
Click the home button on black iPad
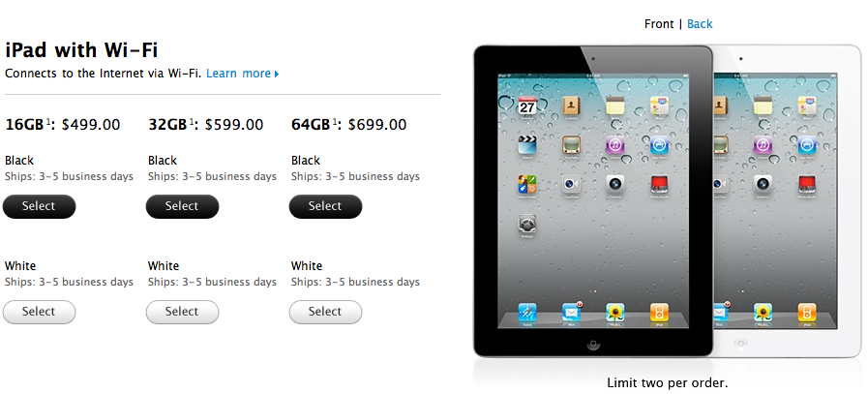click(593, 344)
